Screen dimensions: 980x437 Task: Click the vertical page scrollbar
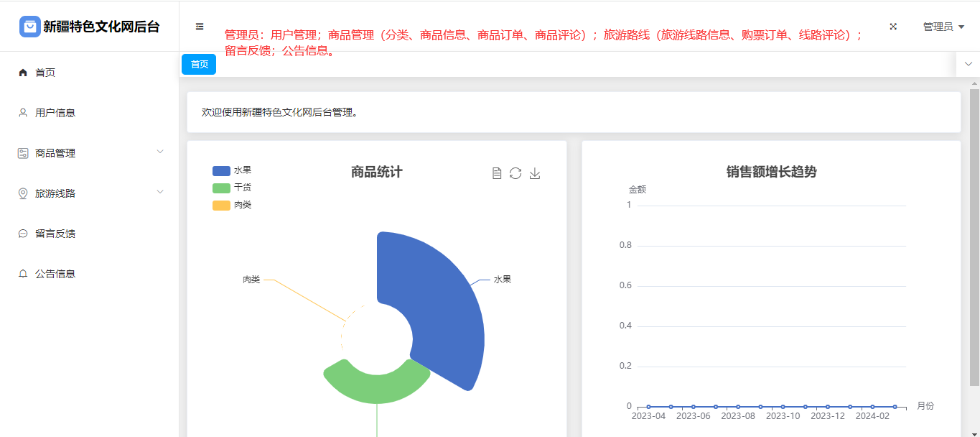tap(974, 237)
